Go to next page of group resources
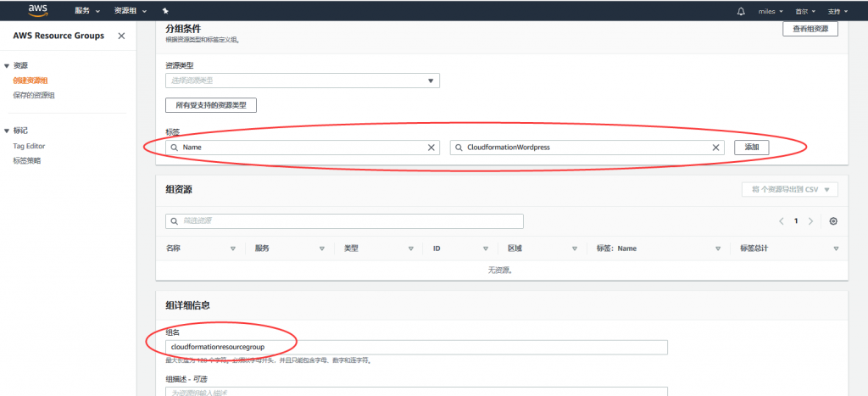This screenshot has width=868, height=396. (810, 221)
